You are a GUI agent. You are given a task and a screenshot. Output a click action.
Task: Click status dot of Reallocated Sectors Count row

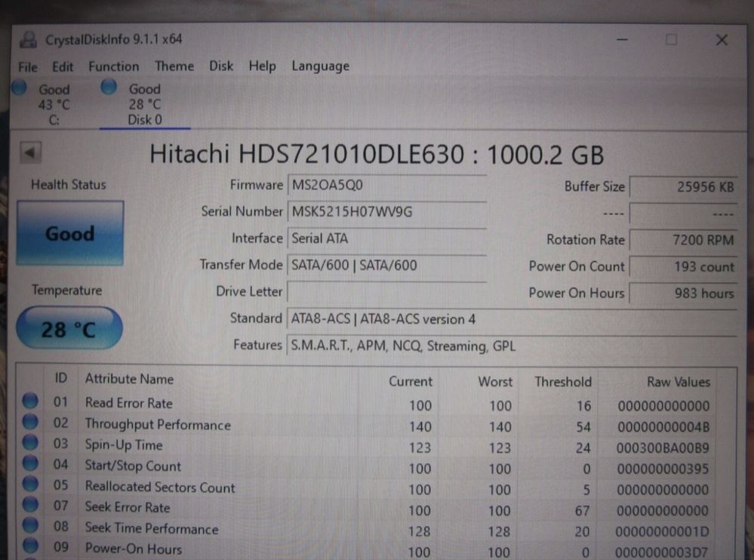click(x=30, y=484)
